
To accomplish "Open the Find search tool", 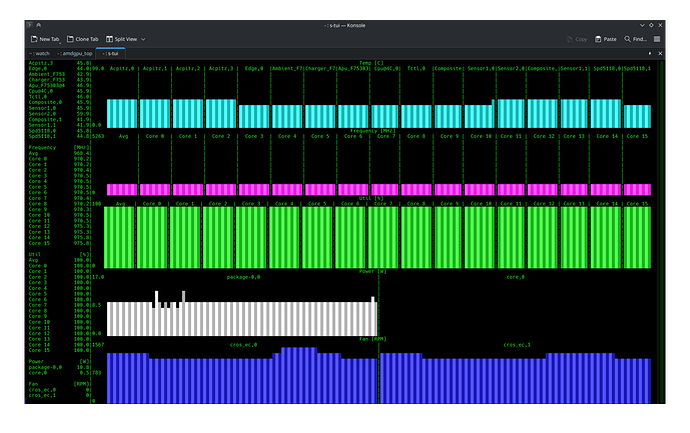I will (x=635, y=39).
